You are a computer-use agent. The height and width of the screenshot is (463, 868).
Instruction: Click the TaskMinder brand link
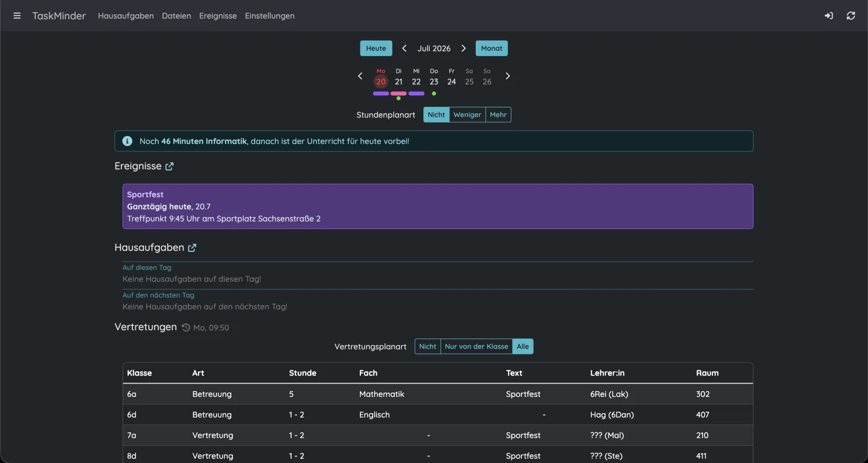59,16
